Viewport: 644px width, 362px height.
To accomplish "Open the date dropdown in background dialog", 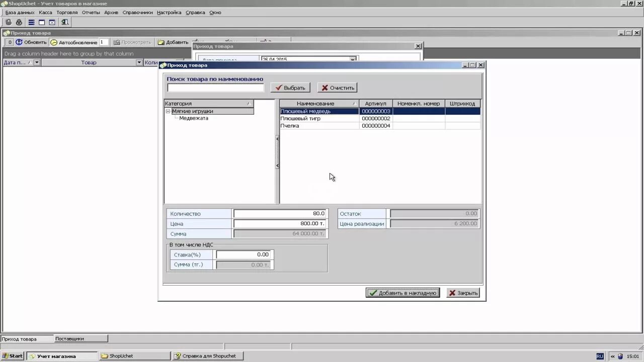I will (x=353, y=59).
